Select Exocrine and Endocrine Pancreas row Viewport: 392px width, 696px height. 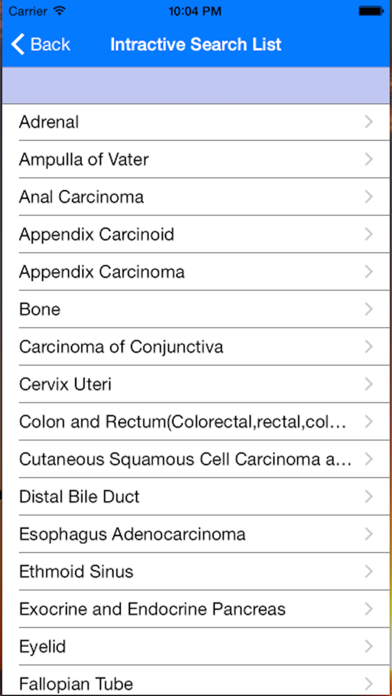(x=196, y=609)
